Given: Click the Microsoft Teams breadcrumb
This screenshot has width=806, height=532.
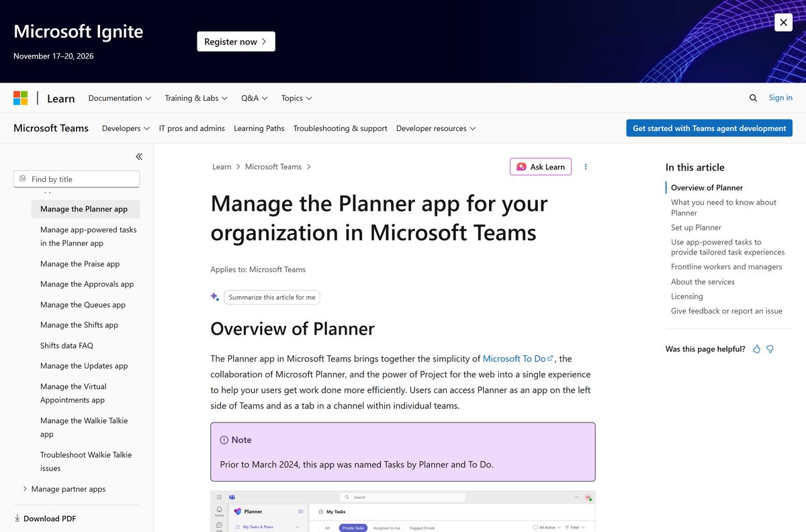Looking at the screenshot, I should tap(273, 167).
